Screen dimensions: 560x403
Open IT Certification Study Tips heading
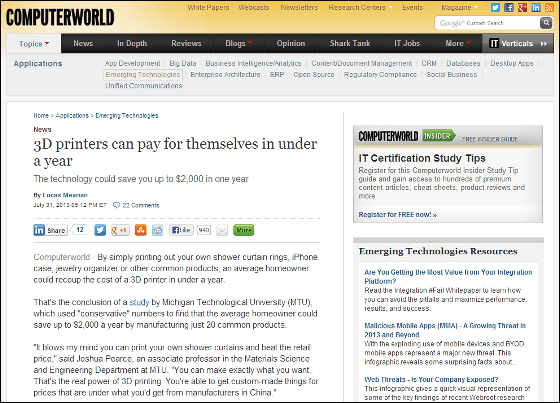[x=422, y=158]
